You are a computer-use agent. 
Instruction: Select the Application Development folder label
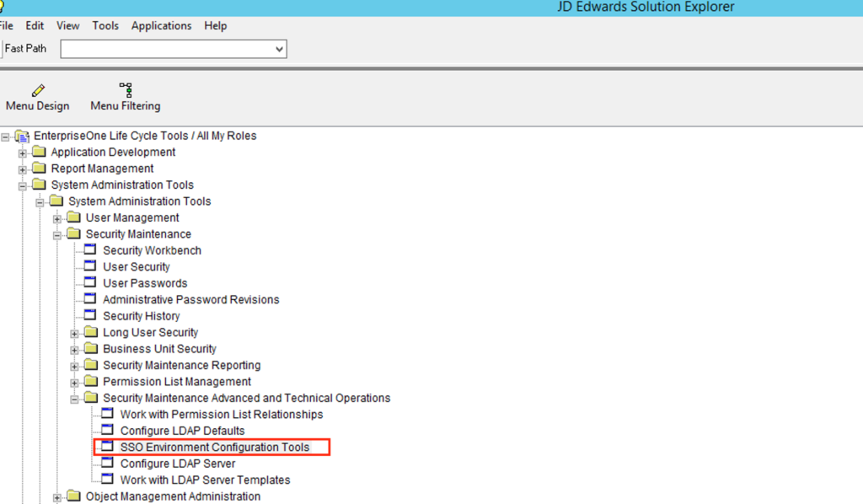114,152
